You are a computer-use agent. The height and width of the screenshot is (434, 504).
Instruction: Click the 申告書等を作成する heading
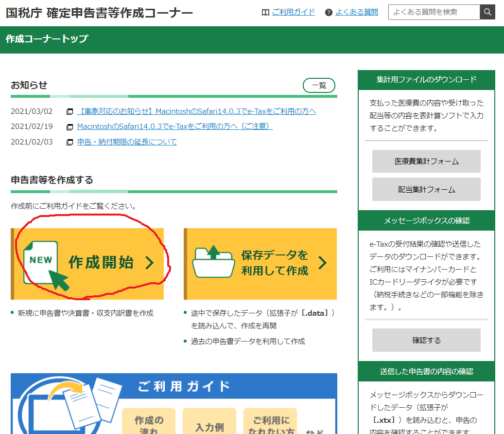pyautogui.click(x=52, y=180)
